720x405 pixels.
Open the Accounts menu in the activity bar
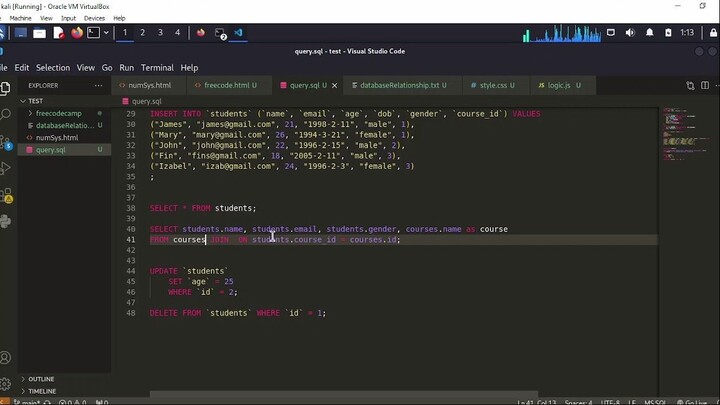click(6, 358)
